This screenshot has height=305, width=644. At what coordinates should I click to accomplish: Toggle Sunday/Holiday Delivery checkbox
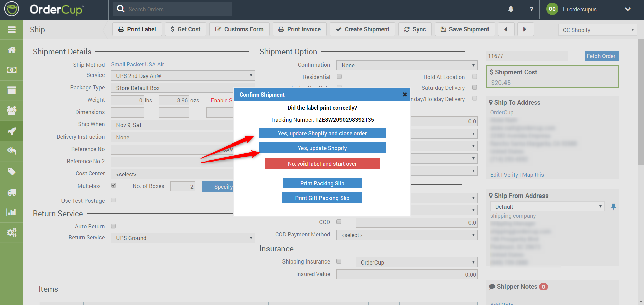[475, 98]
